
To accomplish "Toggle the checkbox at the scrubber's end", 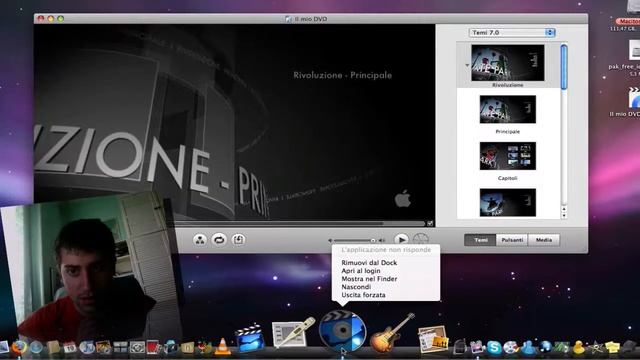I will [x=430, y=223].
